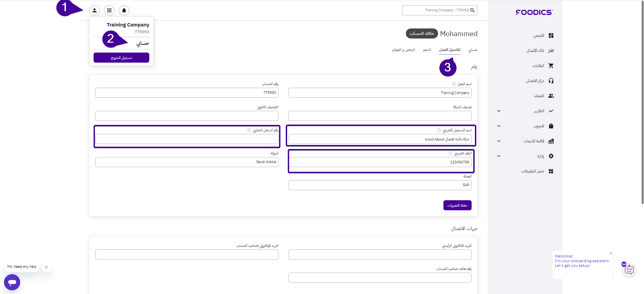644x294 pixels.
Task: Open the licenses and invoices tab
Action: [404, 50]
